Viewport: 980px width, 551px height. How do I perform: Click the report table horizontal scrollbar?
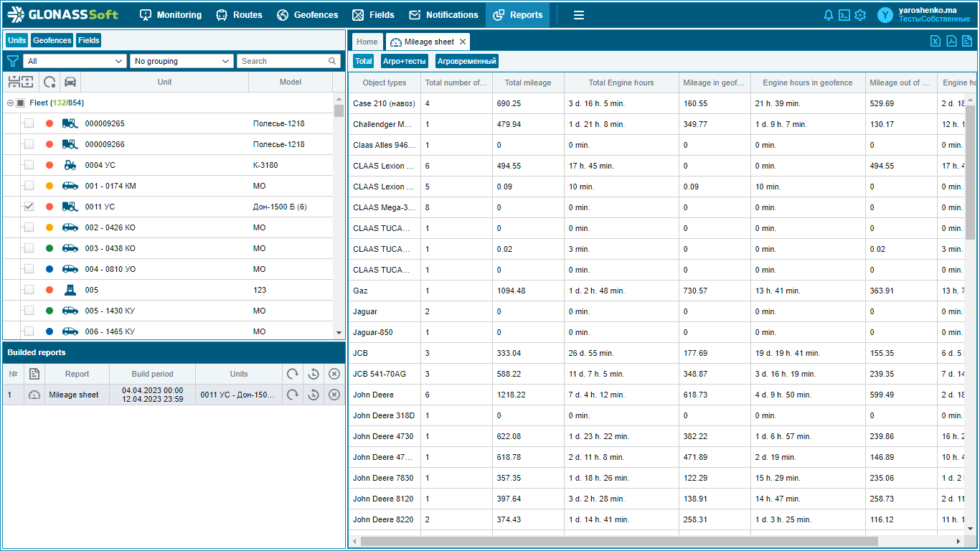[618, 541]
